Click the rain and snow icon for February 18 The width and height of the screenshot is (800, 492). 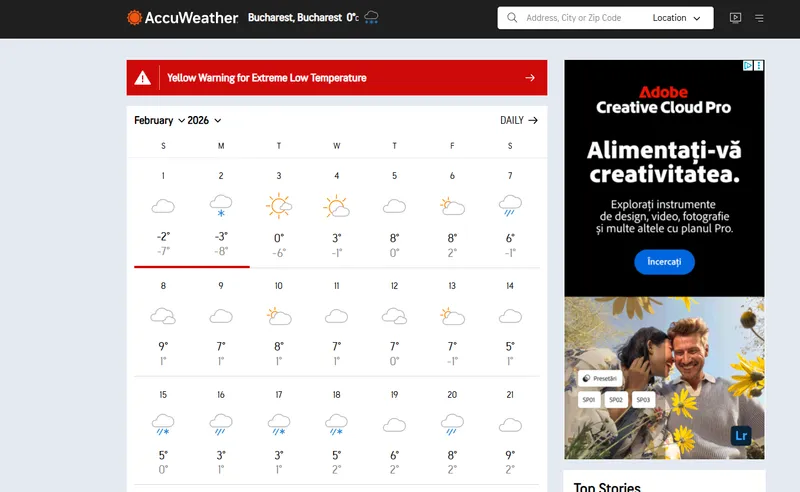[336, 425]
